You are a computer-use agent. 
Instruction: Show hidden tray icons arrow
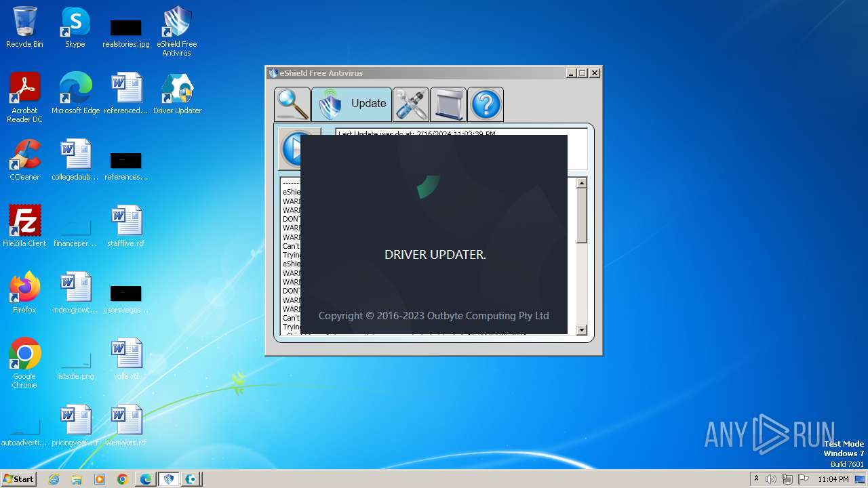757,479
